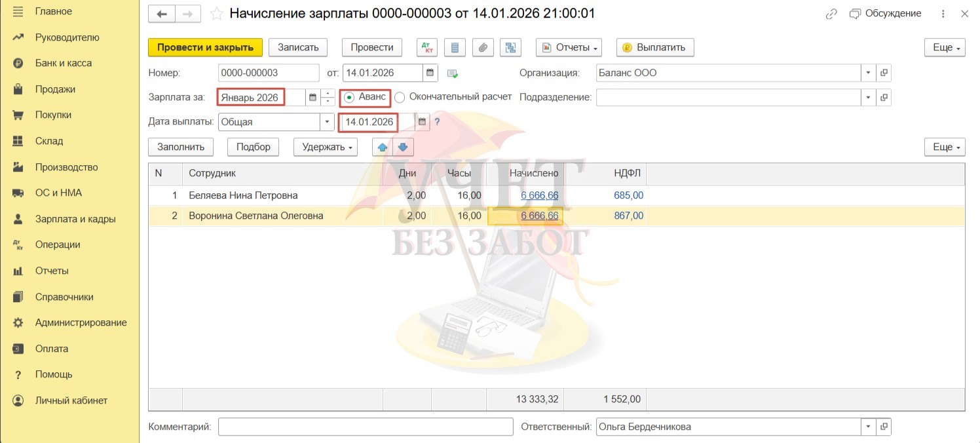Click into the Комментарий text field

click(366, 427)
